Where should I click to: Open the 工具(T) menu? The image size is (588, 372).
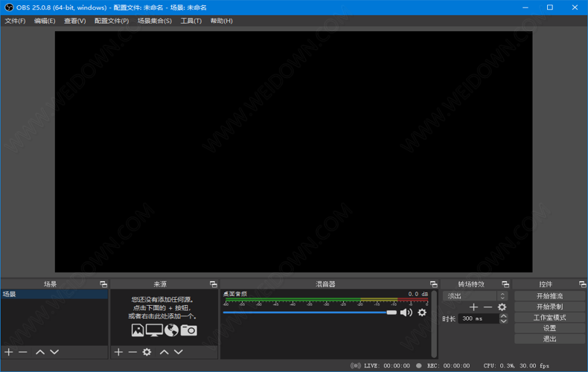click(191, 21)
